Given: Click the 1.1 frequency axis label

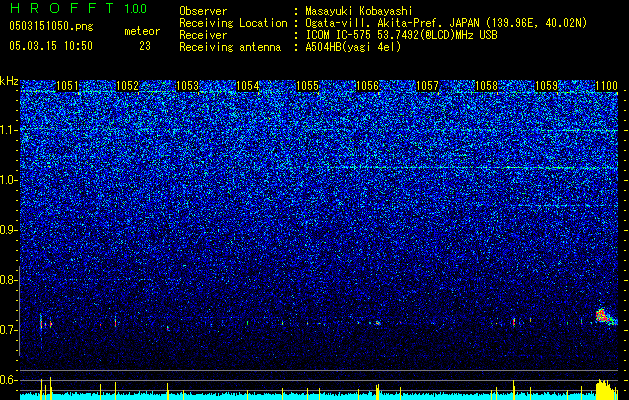Looking at the screenshot, I should (x=8, y=130).
